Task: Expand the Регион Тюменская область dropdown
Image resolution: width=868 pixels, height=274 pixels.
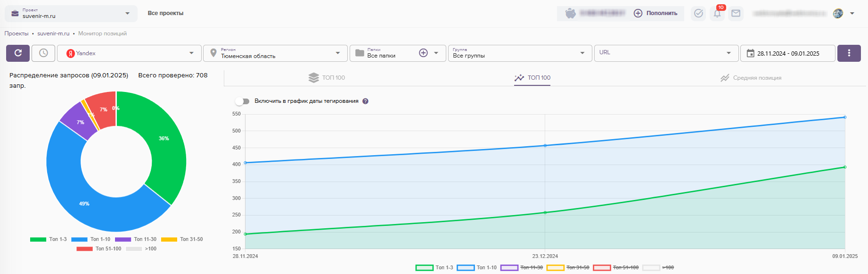Action: tap(276, 53)
